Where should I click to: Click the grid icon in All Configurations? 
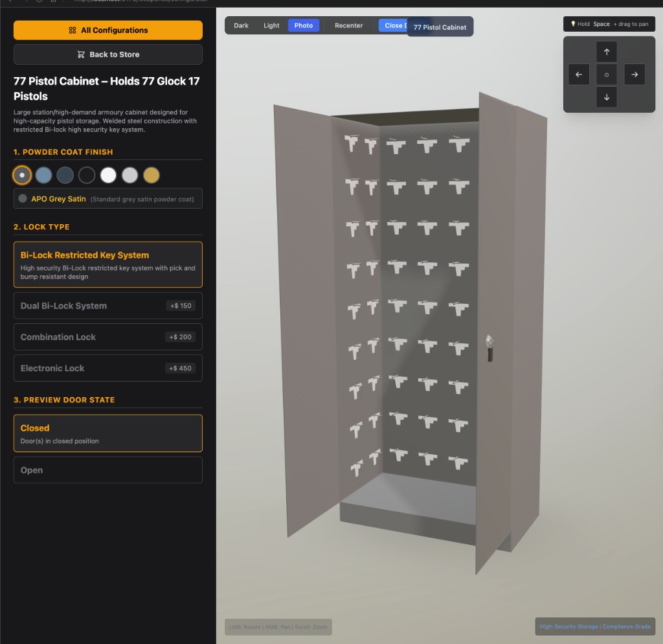73,30
